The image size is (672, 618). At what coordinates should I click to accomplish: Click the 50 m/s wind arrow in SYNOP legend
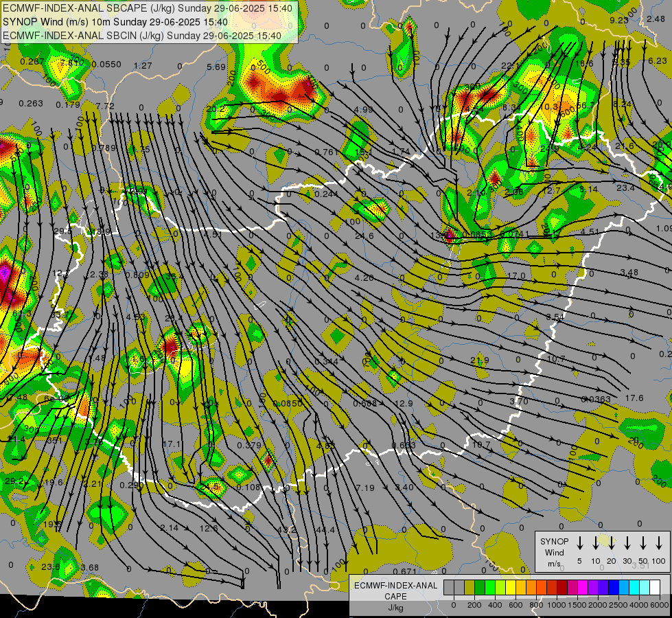click(x=643, y=543)
